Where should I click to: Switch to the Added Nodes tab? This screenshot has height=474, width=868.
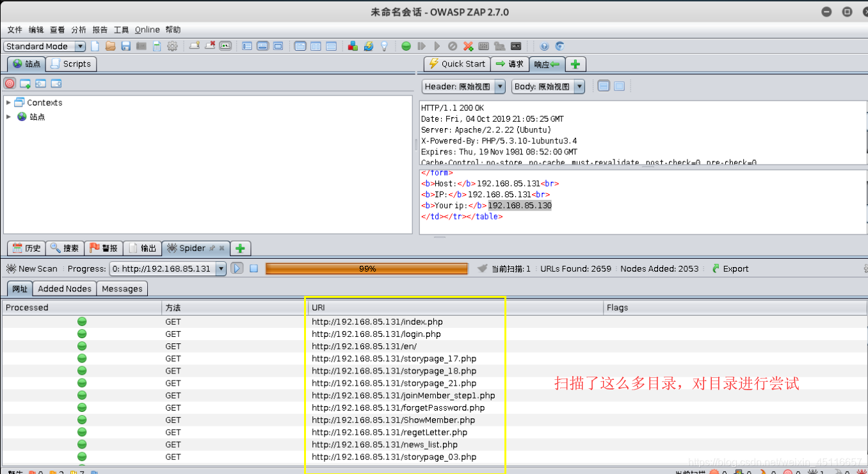(x=64, y=288)
